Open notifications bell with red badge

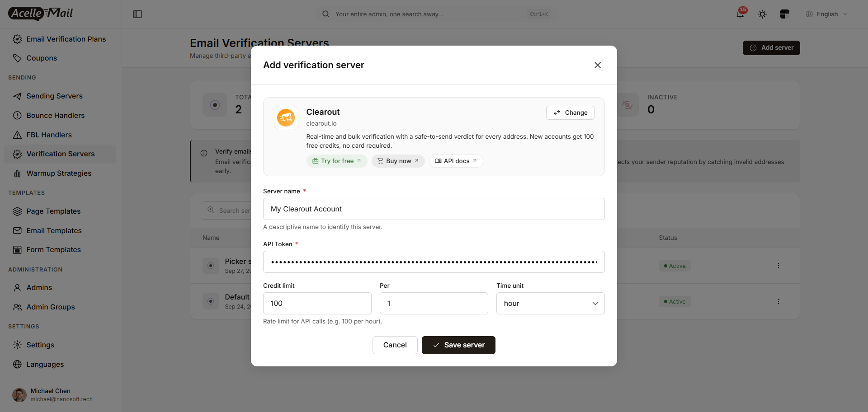point(741,14)
